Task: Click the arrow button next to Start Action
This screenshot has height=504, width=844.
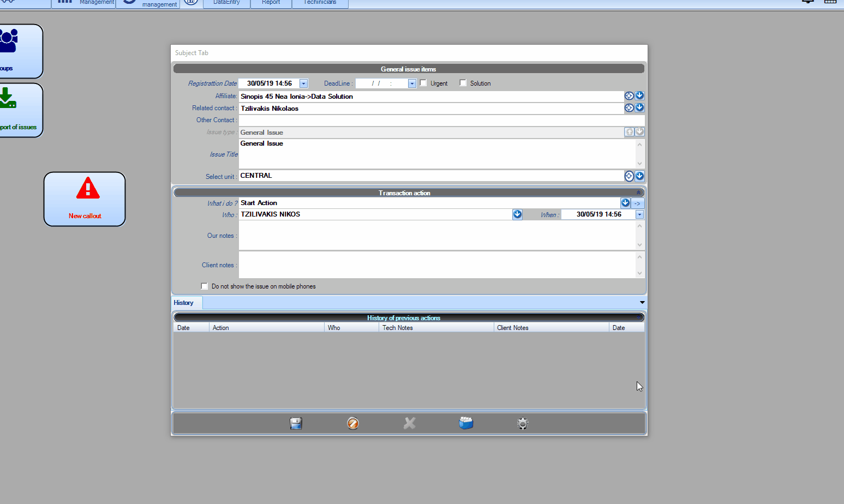Action: coord(637,203)
